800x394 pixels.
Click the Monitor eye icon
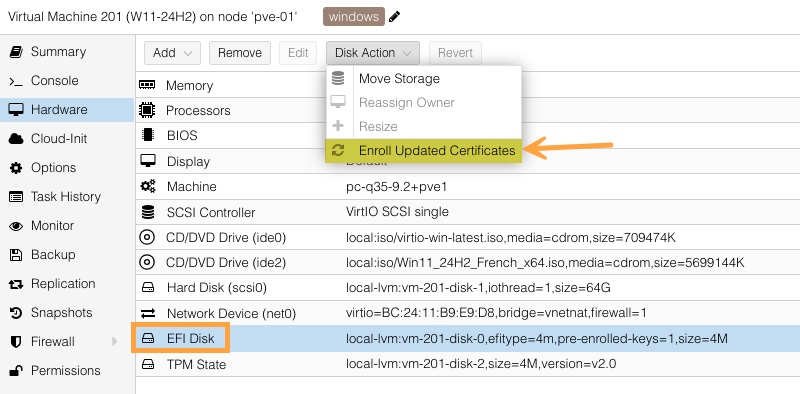(x=16, y=226)
